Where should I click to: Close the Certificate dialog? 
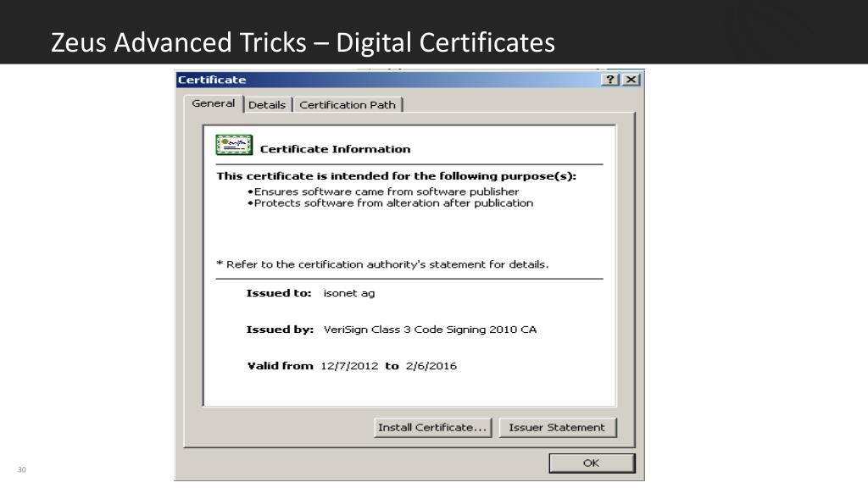631,80
